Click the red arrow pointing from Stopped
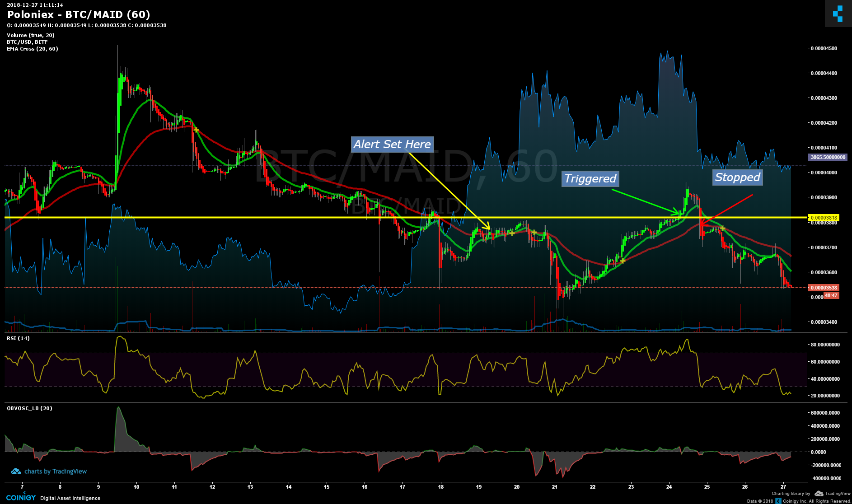 (726, 209)
